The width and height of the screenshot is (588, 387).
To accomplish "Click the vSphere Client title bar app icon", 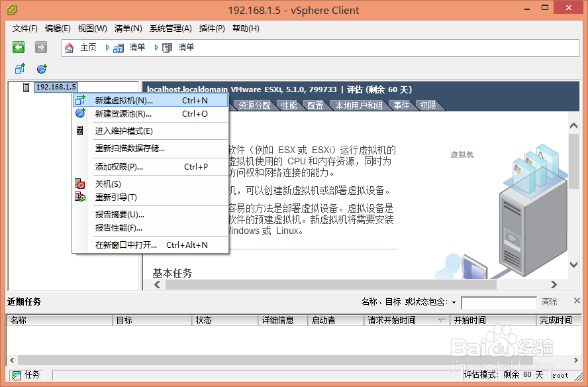I will tap(12, 10).
